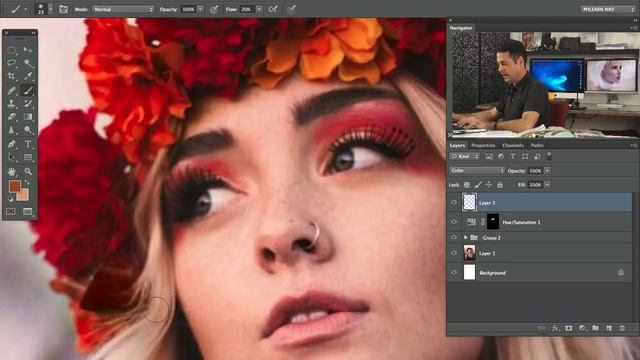Toggle pressure for brush size
The height and width of the screenshot is (360, 640).
[x=291, y=9]
